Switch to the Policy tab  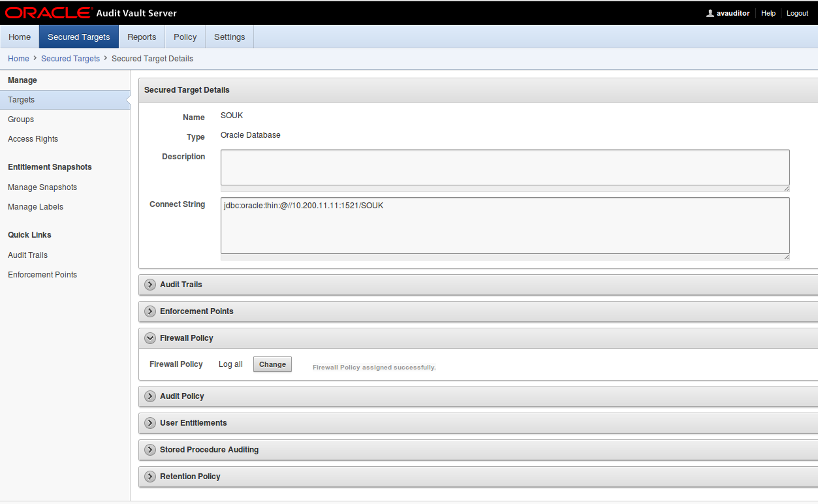(x=185, y=37)
